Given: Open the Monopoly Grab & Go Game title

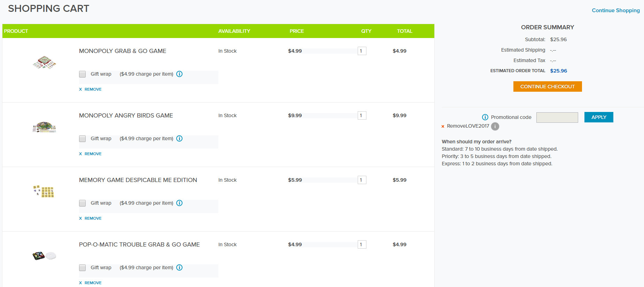Looking at the screenshot, I should coord(123,51).
